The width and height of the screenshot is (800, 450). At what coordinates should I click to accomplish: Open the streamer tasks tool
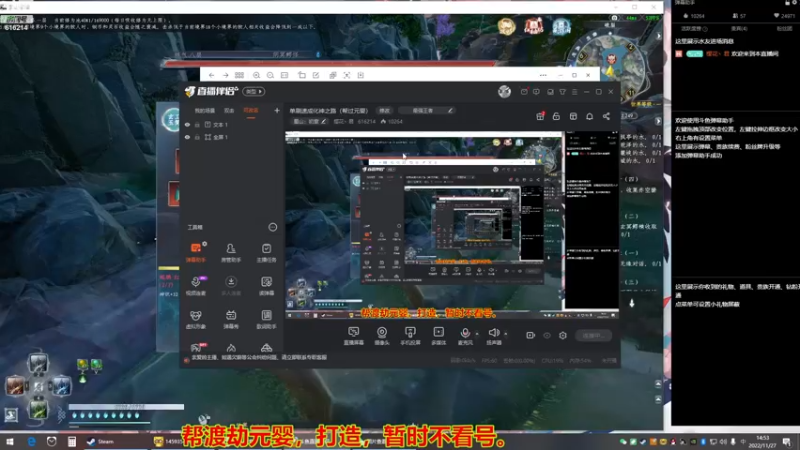266,253
